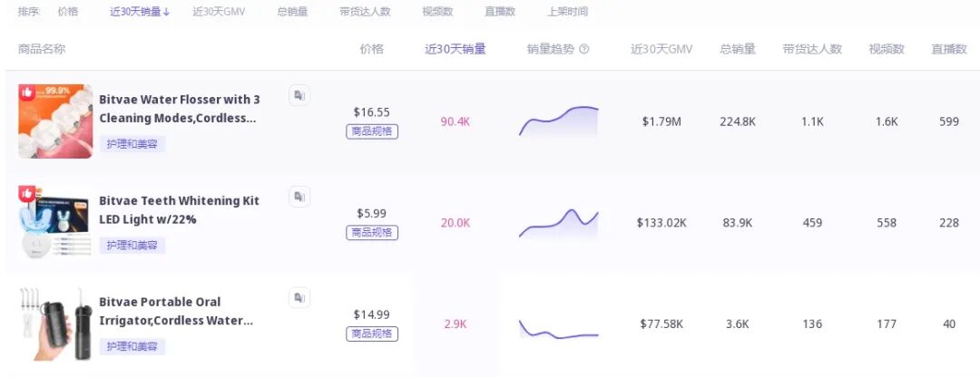Click the 599 livestreams value
Screen dimensions: 980x377
[949, 121]
